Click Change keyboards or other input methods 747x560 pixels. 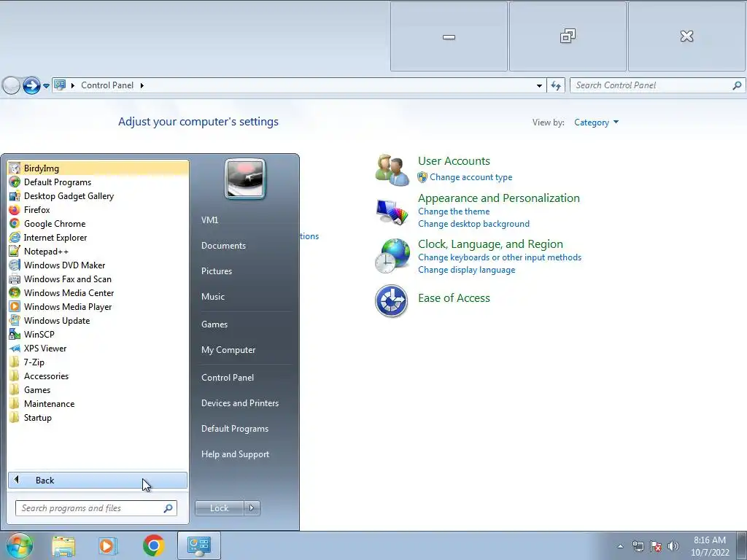point(500,257)
